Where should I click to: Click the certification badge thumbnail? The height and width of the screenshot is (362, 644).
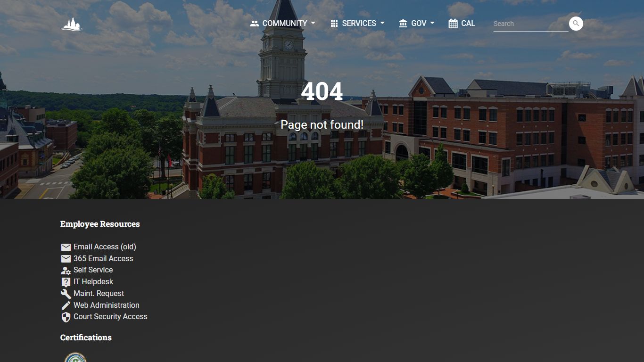[x=75, y=357]
